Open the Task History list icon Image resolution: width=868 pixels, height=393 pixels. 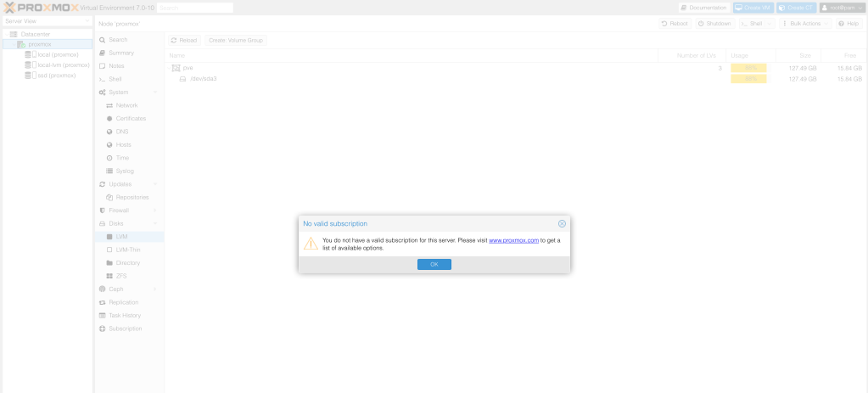(x=103, y=315)
